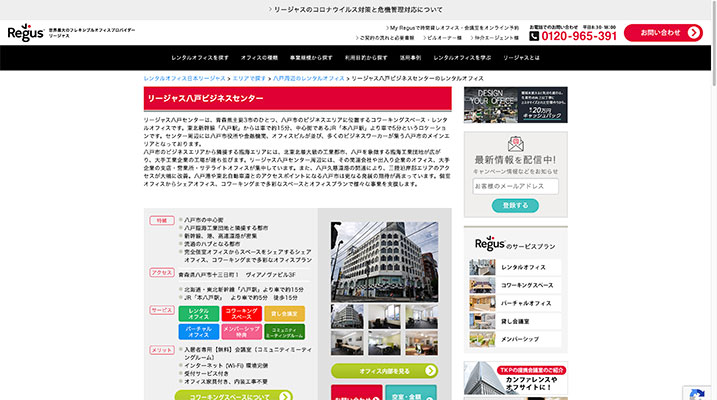Image resolution: width=717 pixels, height=400 pixels.
Task: Open the coronavirus measures notice banner
Action: [x=355, y=10]
